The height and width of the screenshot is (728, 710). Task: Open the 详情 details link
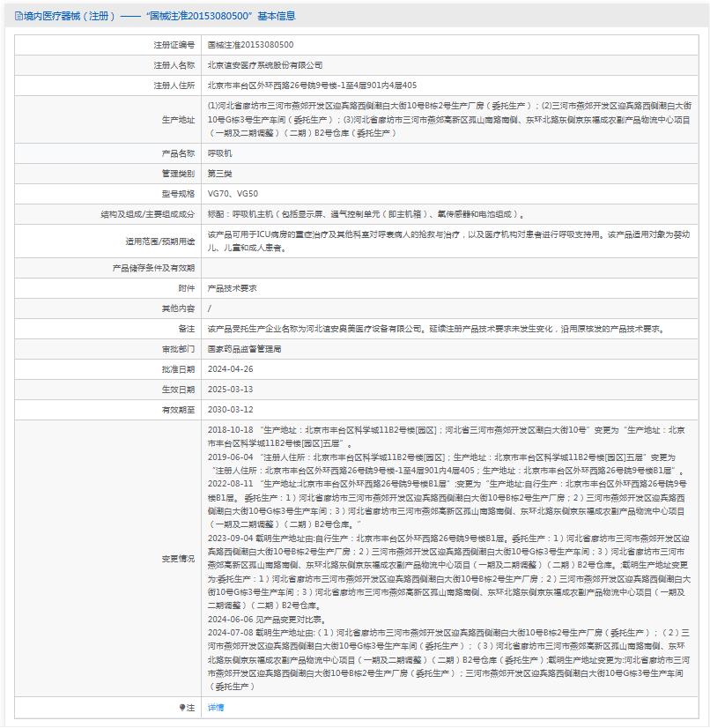tap(216, 707)
